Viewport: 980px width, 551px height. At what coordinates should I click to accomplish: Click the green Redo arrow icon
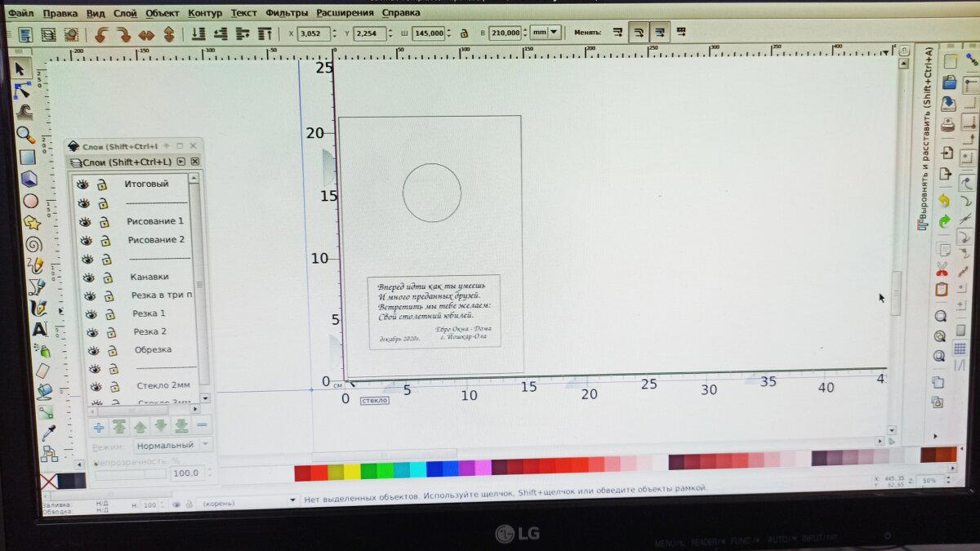[x=945, y=221]
